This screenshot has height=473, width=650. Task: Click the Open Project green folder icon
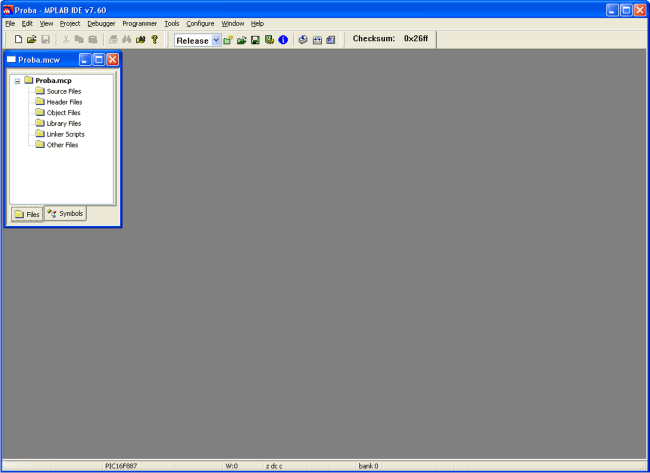[242, 40]
